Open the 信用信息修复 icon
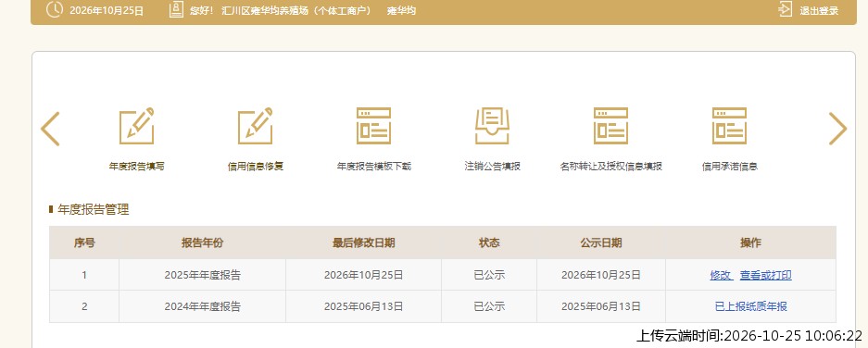 pyautogui.click(x=255, y=126)
